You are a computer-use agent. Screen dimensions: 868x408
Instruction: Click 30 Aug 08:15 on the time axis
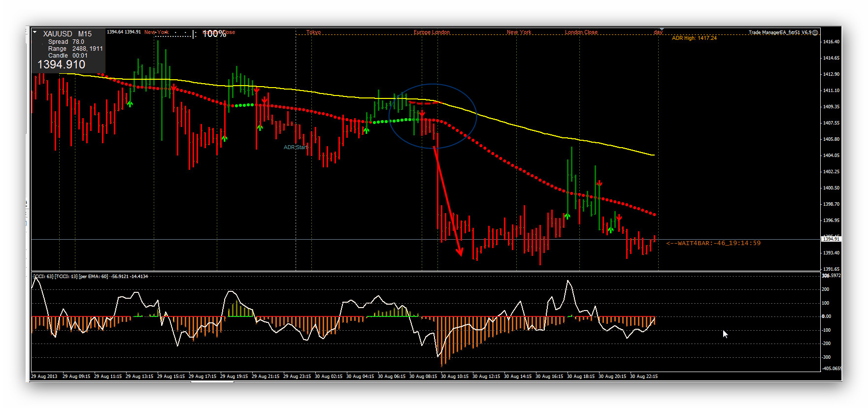[423, 377]
